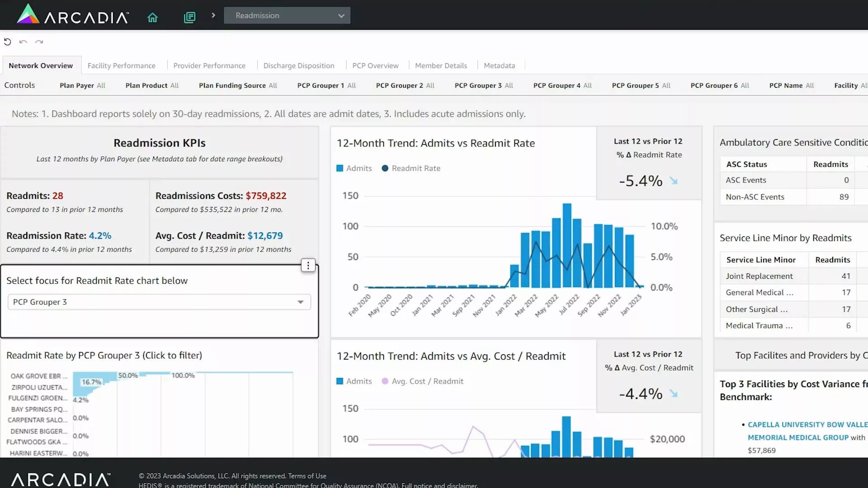The image size is (868, 488).
Task: Click the reset icon in toolbar
Action: 8,42
